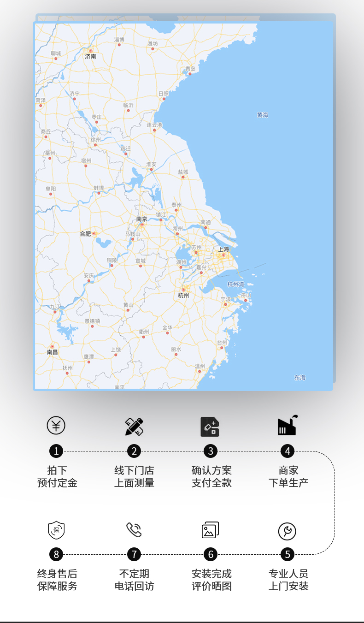This screenshot has height=623, width=364.
Task: Select step 8 终身售后保障服务 text
Action: click(57, 580)
